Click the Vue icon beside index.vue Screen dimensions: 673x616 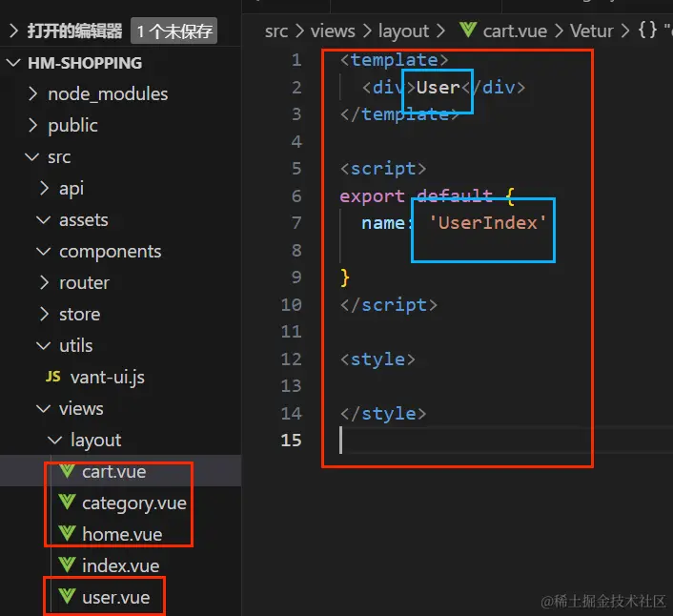click(x=67, y=565)
